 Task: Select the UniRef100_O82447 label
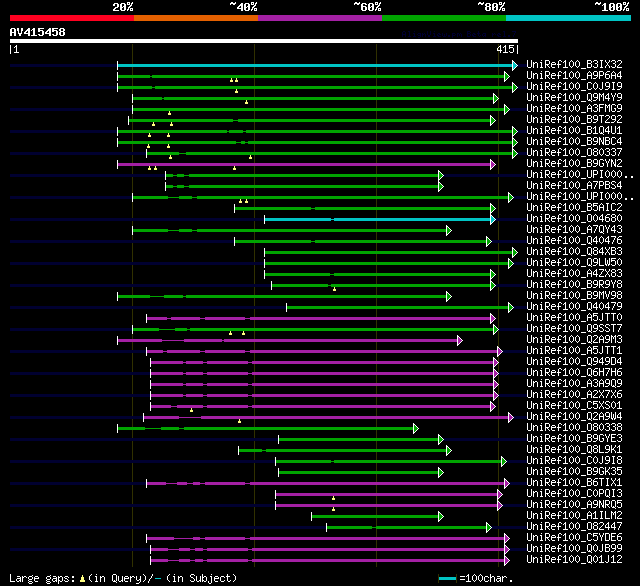tap(574, 527)
